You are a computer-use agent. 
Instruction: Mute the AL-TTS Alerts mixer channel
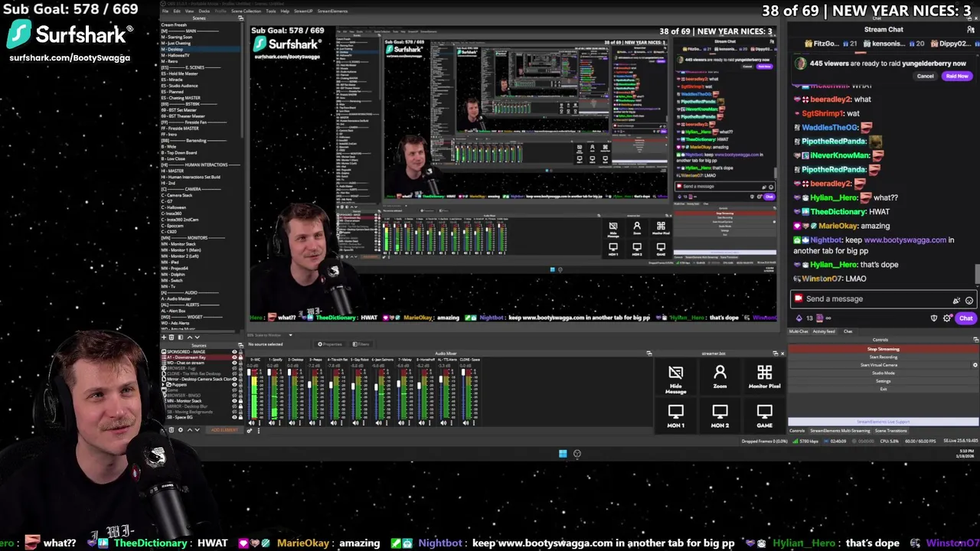click(443, 422)
